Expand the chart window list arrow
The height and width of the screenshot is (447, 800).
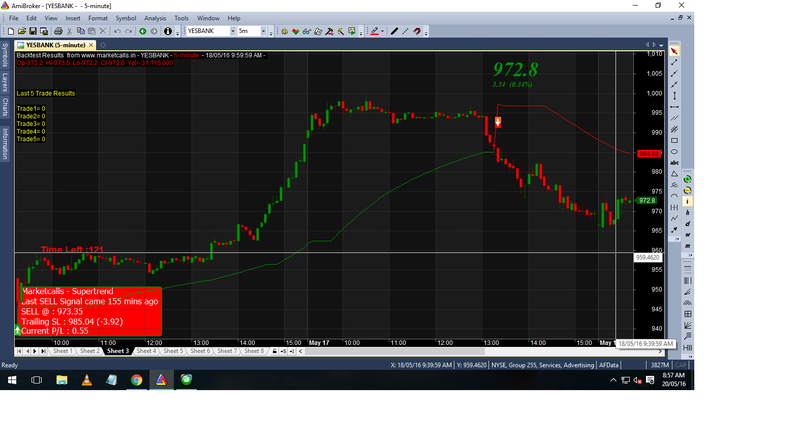661,45
